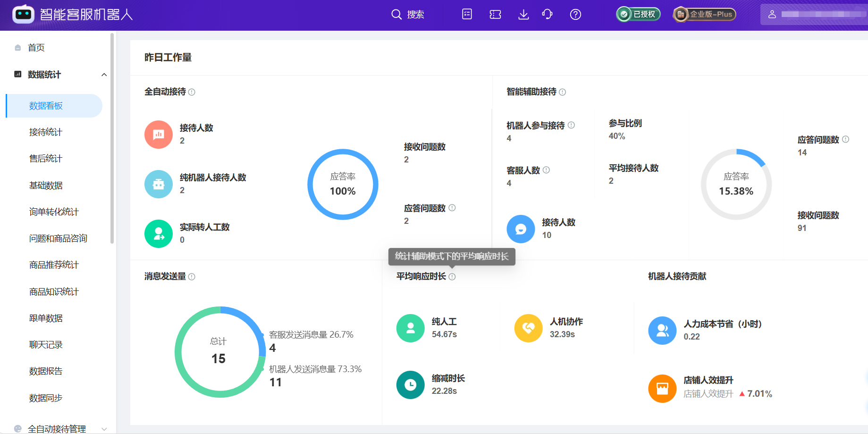Image resolution: width=868 pixels, height=434 pixels.
Task: Click the info icon beside 机器人参与接待
Action: click(571, 125)
